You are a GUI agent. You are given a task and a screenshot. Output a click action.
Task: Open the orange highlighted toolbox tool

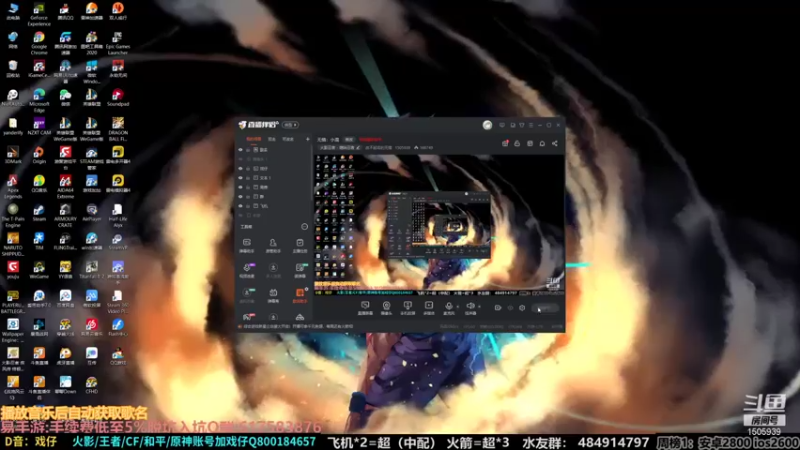pos(300,295)
